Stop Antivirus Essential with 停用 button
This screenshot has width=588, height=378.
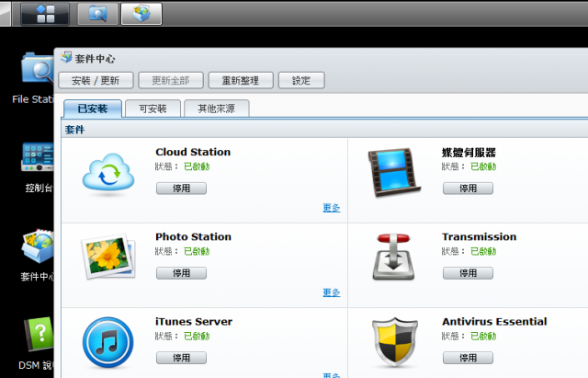pyautogui.click(x=468, y=358)
